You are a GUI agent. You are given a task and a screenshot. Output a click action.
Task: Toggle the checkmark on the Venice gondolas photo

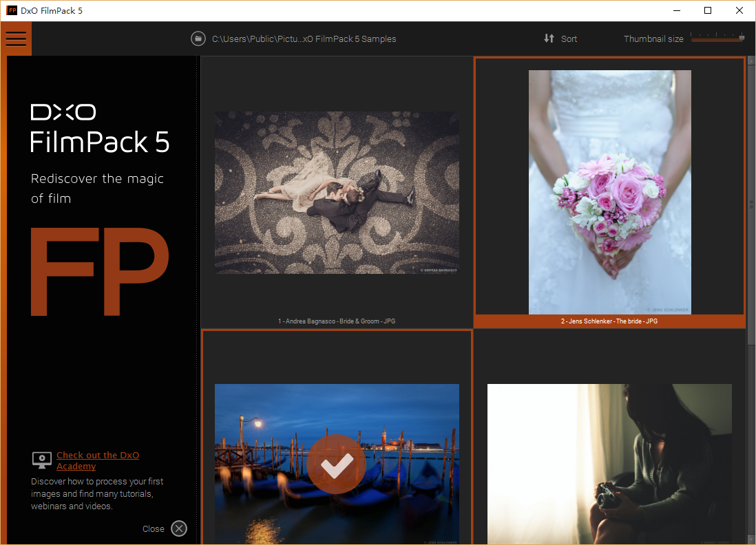336,464
